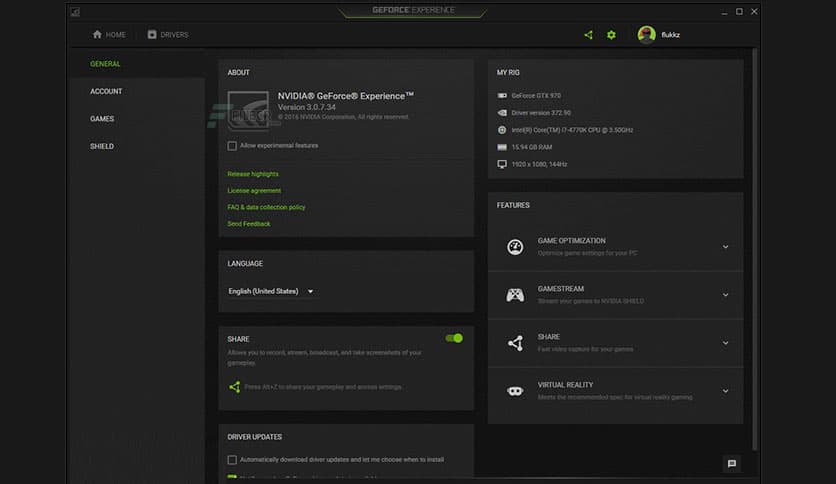Click the CPU icon in My Rig
The height and width of the screenshot is (484, 836).
[x=502, y=130]
